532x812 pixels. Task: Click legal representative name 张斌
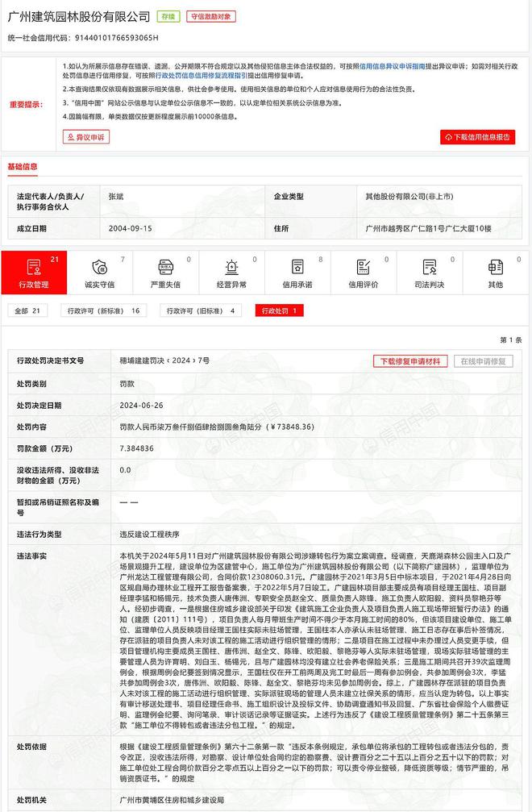click(116, 197)
